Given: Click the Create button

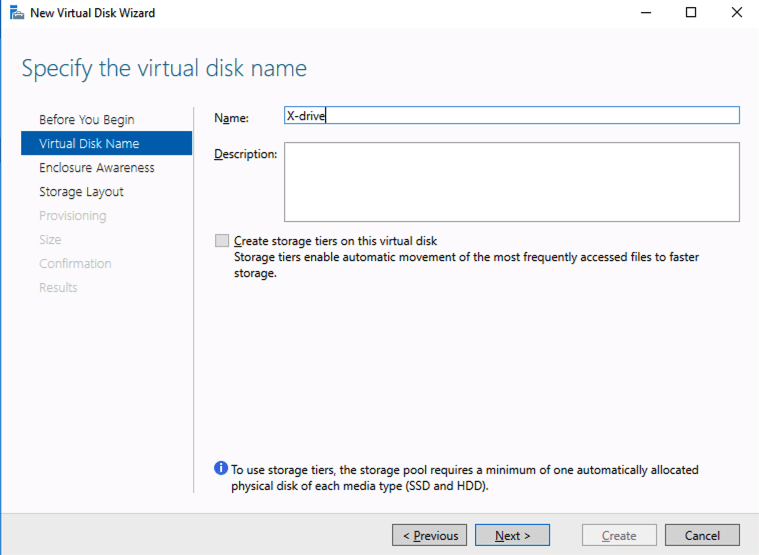Looking at the screenshot, I should (619, 536).
